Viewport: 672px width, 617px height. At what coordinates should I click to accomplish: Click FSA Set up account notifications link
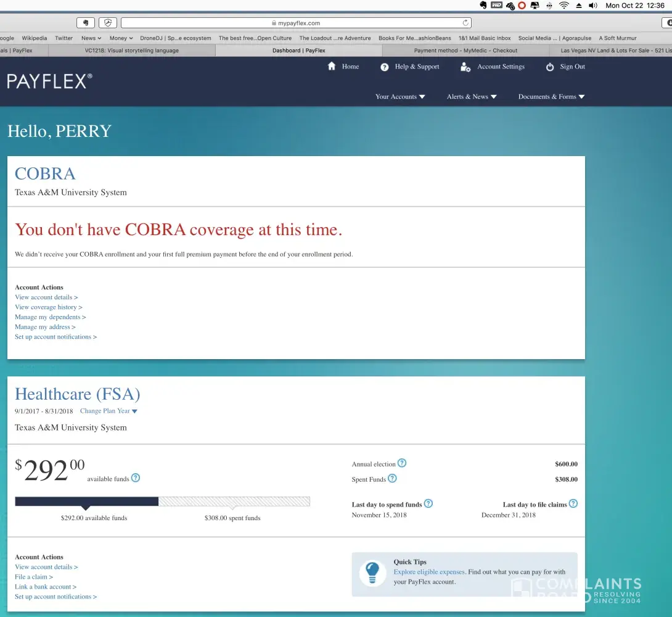click(55, 597)
